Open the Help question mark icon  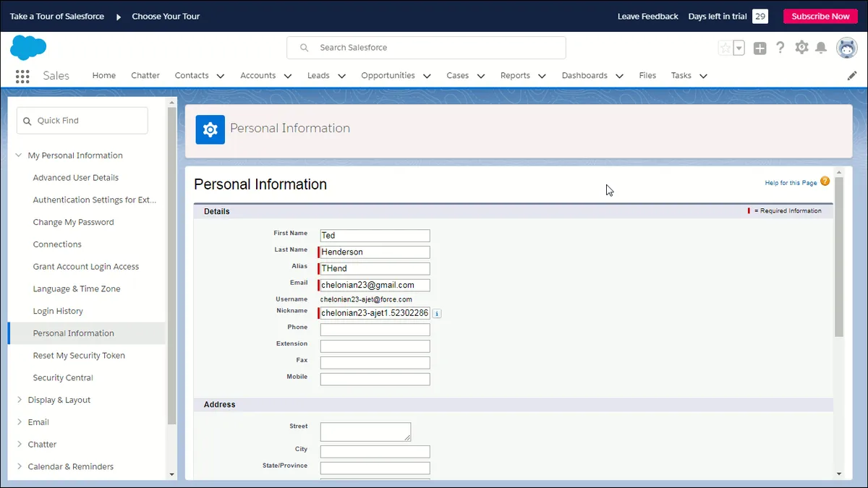pyautogui.click(x=780, y=48)
